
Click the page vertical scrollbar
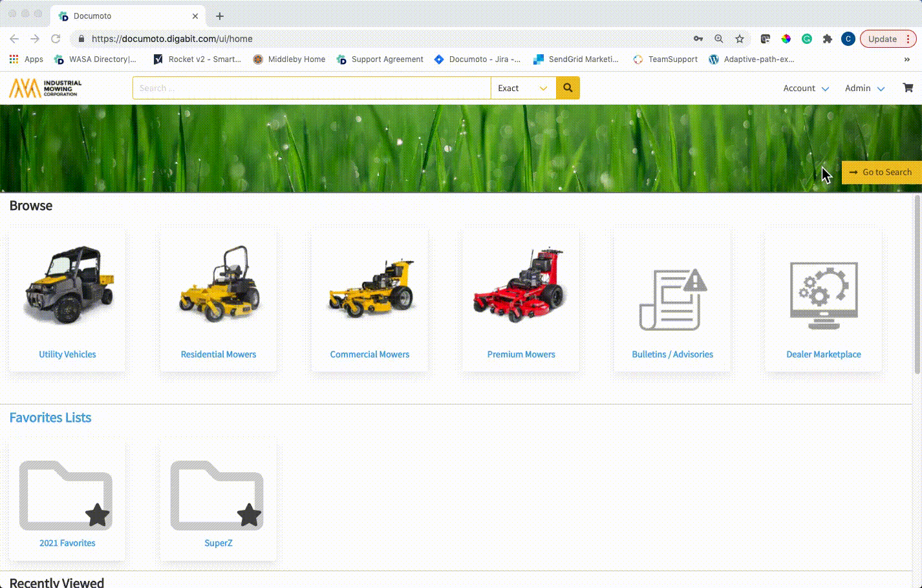click(x=917, y=284)
